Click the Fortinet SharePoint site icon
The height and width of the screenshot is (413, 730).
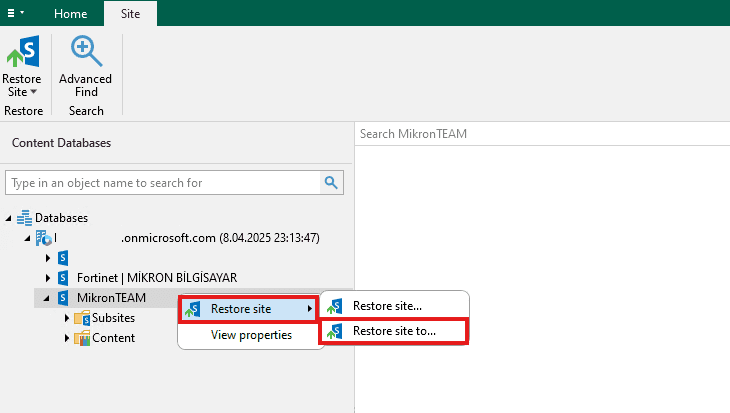[63, 278]
